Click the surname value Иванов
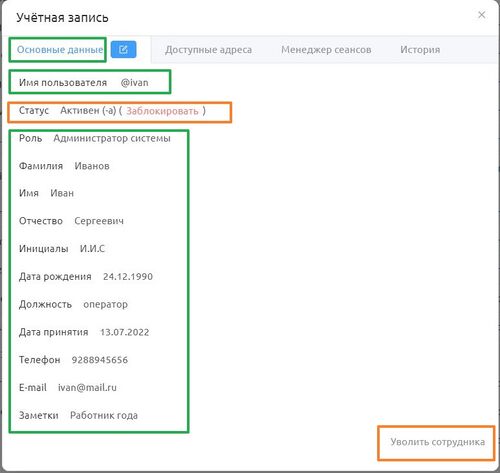 coord(92,166)
